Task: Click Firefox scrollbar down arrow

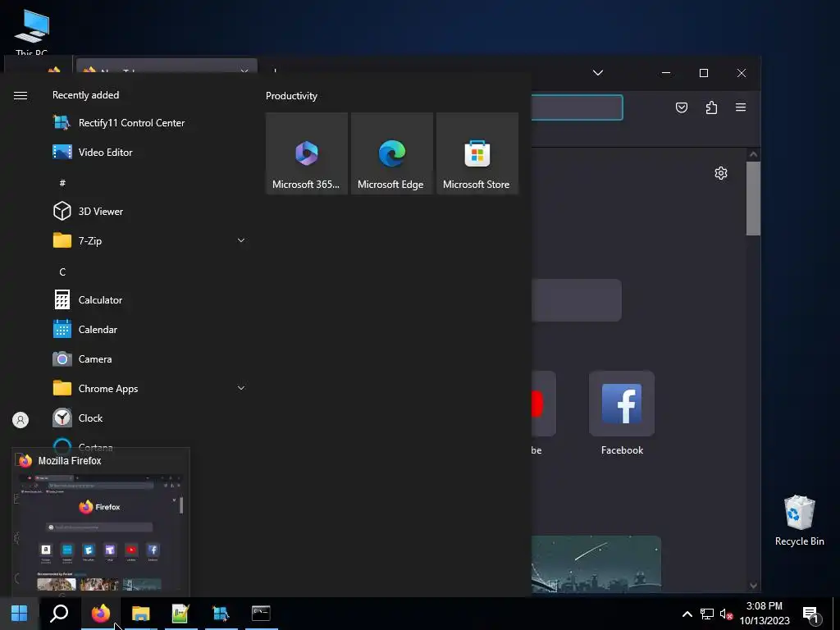Action: tap(753, 586)
